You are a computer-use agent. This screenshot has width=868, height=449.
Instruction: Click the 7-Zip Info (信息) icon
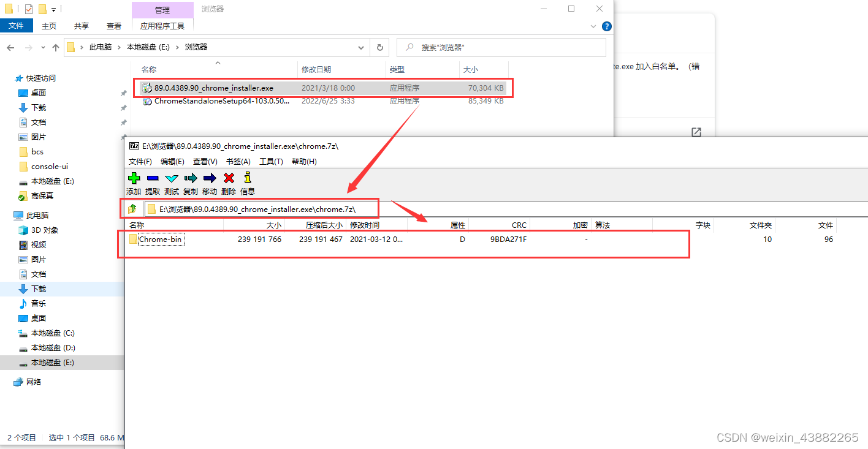[x=248, y=178]
